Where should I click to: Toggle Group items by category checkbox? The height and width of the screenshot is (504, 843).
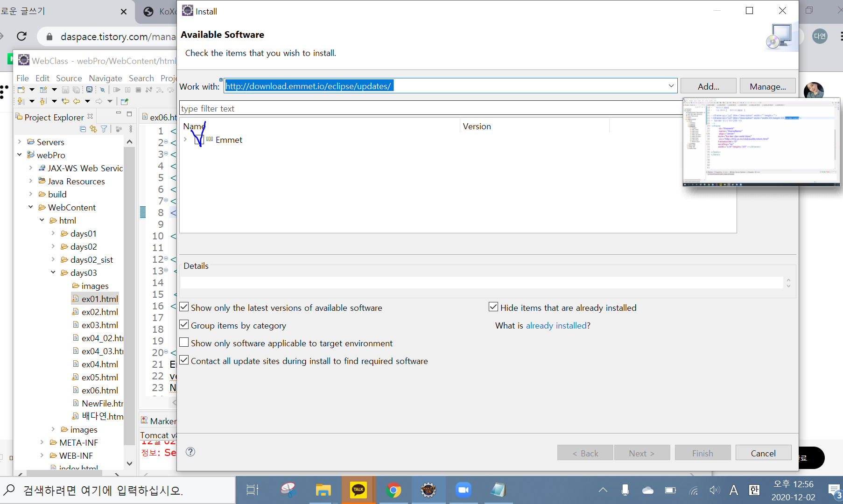(184, 325)
